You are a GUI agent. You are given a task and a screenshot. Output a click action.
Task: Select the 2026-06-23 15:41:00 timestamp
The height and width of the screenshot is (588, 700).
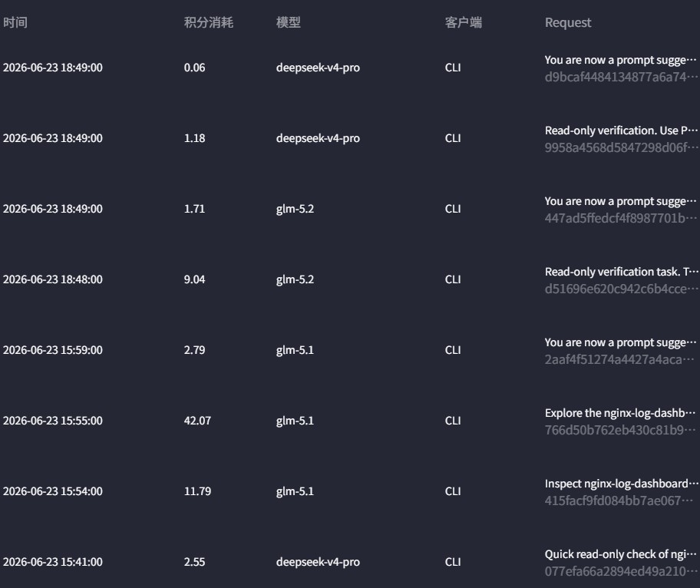53,562
